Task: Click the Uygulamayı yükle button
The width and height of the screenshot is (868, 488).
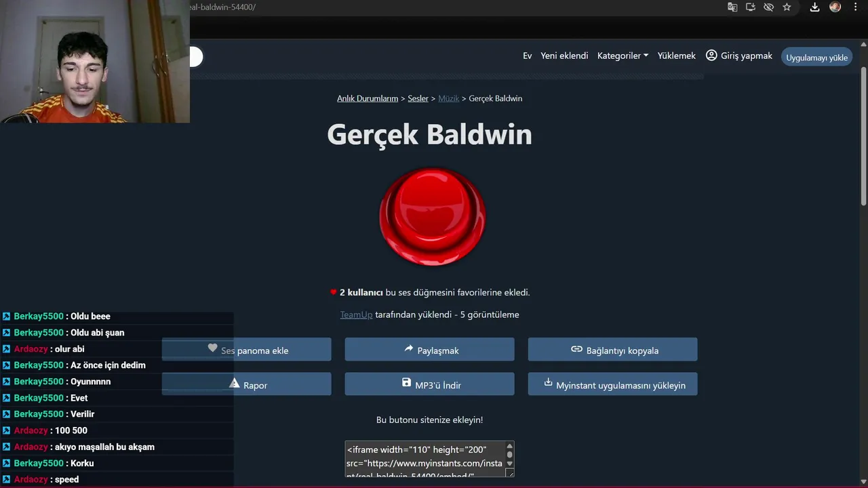Action: tap(816, 57)
